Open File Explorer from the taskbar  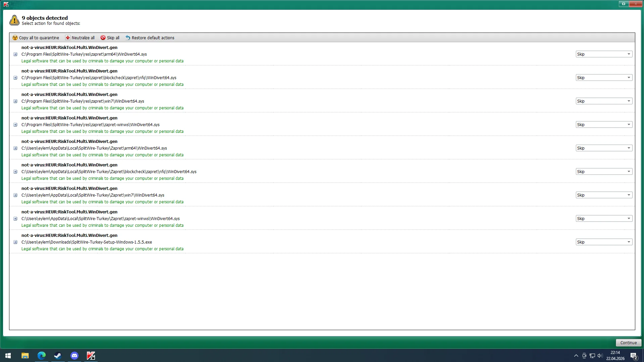tap(25, 356)
